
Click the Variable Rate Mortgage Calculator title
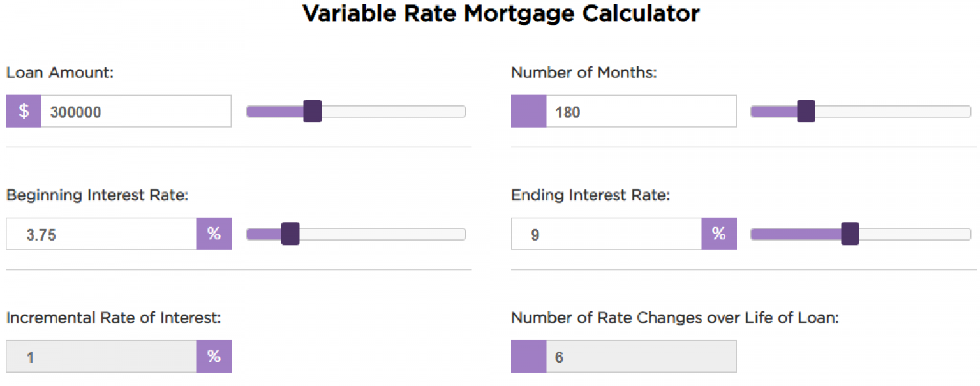point(501,13)
